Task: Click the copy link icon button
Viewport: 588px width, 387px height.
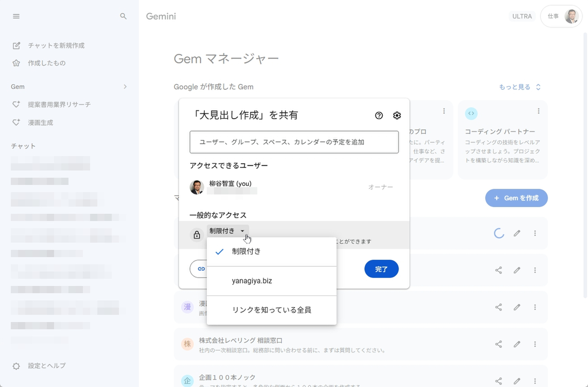Action: (x=201, y=269)
